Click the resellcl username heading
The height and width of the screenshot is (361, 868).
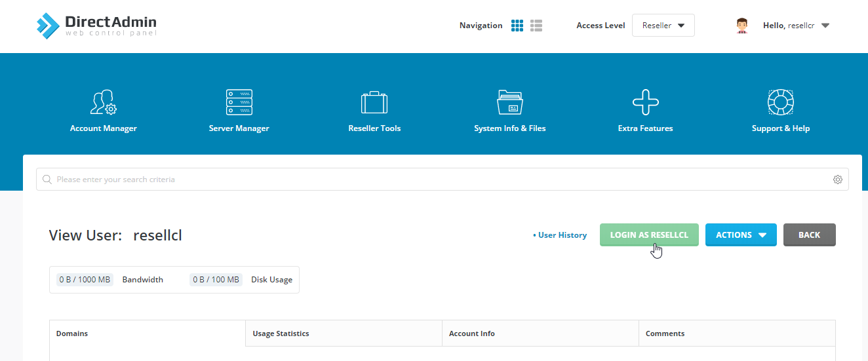coord(157,235)
